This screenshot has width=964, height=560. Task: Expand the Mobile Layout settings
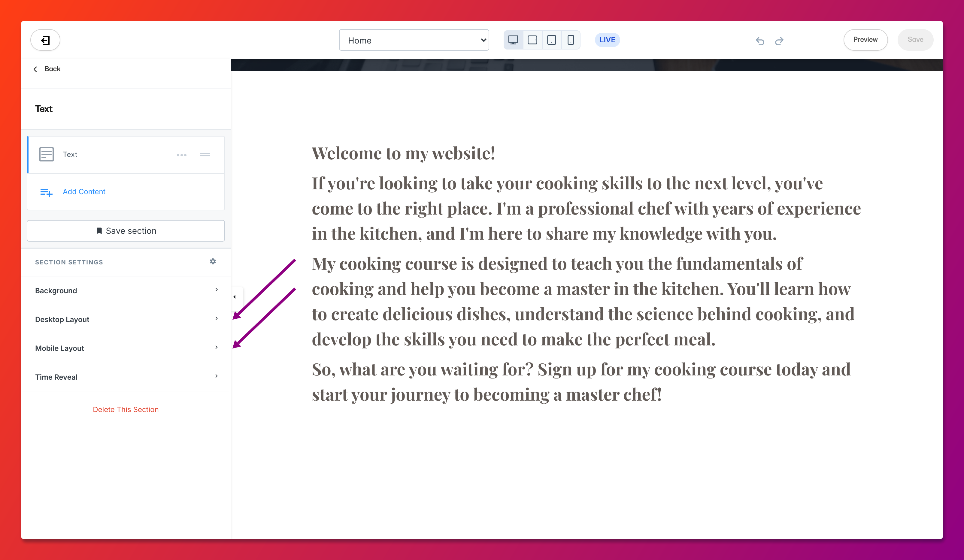(x=126, y=348)
